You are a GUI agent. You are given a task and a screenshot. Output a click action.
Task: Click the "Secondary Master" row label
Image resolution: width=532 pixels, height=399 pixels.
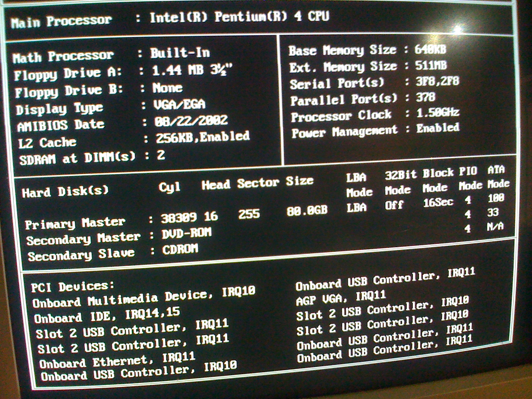click(83, 239)
